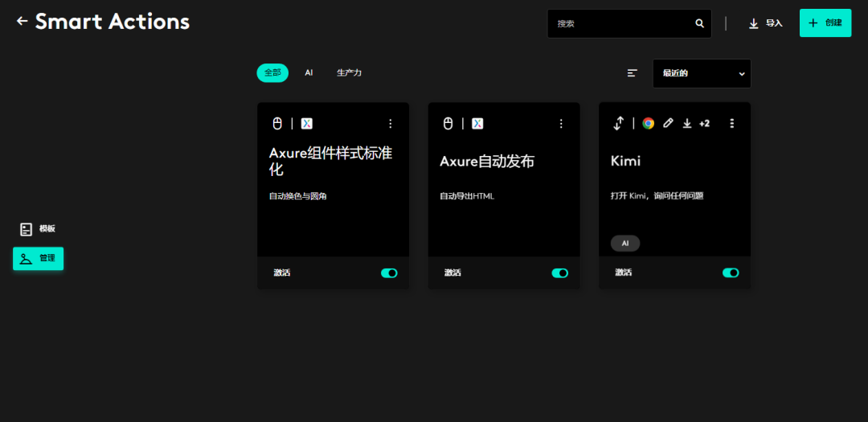Click the search input field
Image resolution: width=868 pixels, height=422 pixels.
click(x=629, y=24)
